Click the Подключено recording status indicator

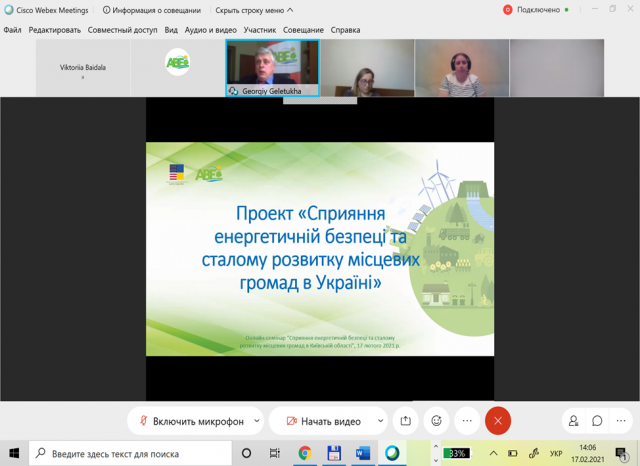536,10
